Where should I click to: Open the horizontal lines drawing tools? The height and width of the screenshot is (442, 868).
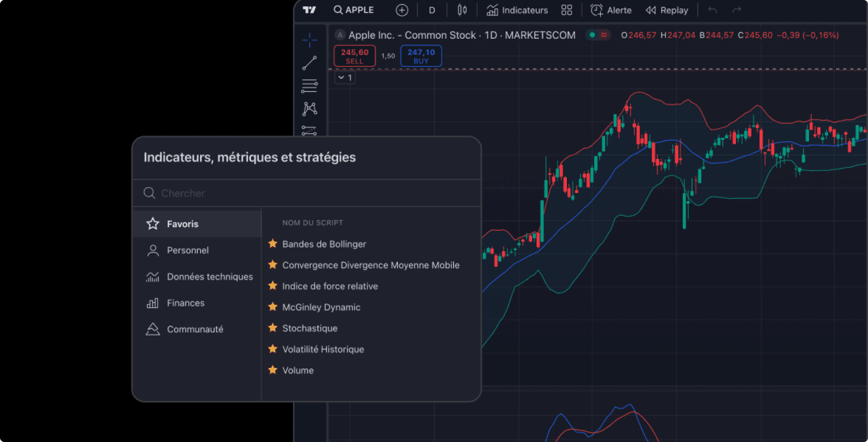click(309, 86)
